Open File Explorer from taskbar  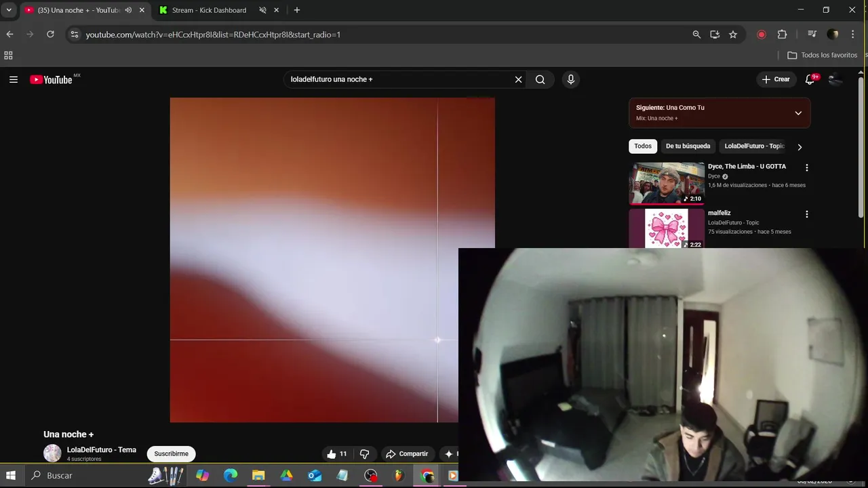coord(258,475)
